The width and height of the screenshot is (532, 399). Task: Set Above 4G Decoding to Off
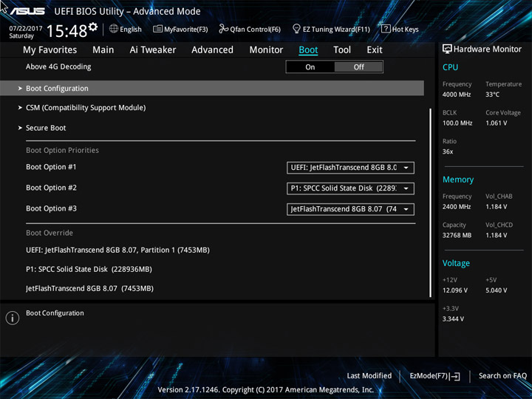[x=358, y=66]
